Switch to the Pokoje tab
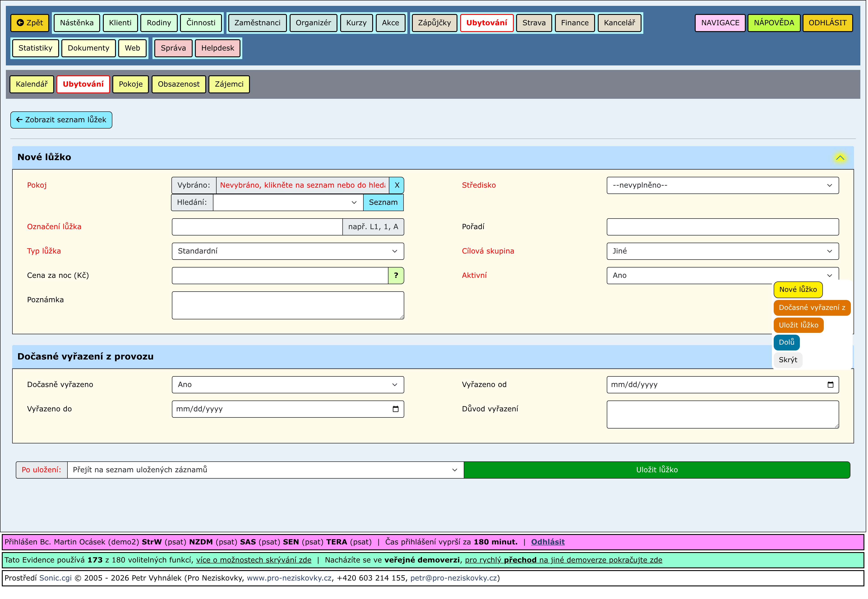Image resolution: width=868 pixels, height=599 pixels. (131, 84)
